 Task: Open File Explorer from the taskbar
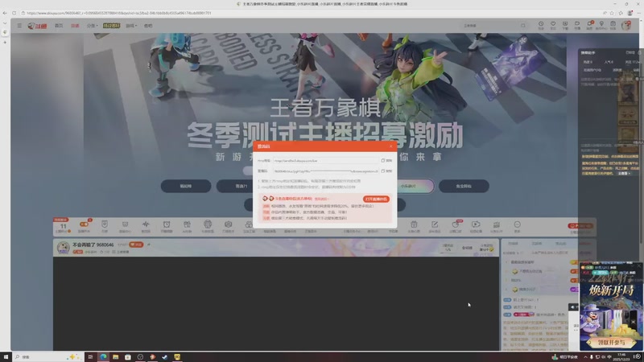(115, 357)
